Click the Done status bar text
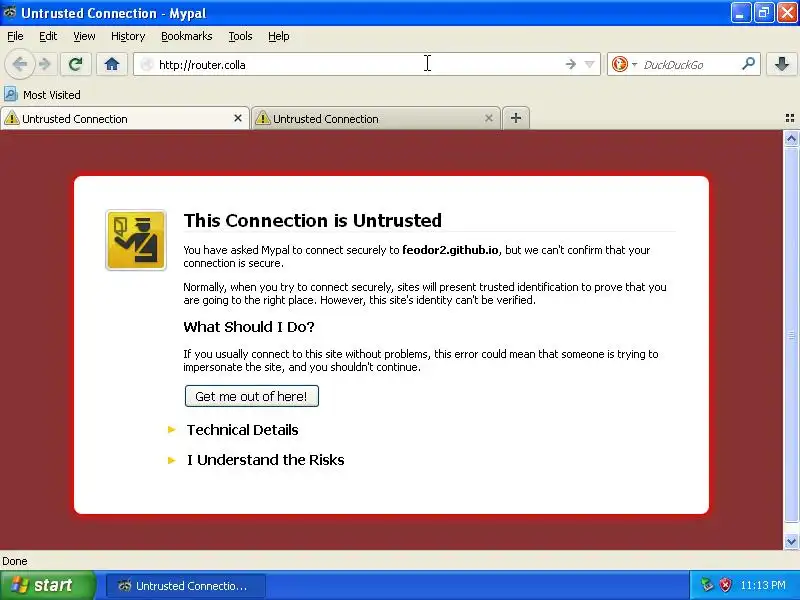The height and width of the screenshot is (600, 800). 15,561
